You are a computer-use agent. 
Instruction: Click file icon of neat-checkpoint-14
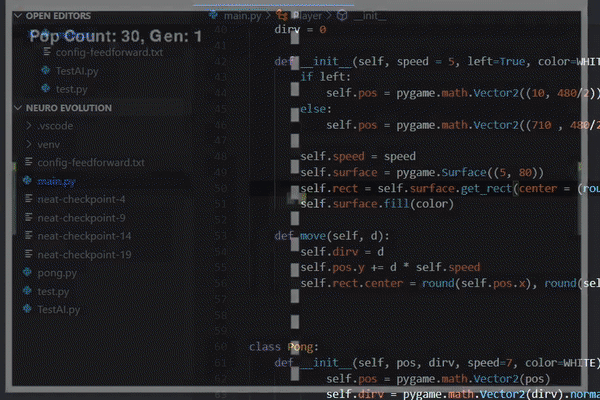click(x=29, y=235)
